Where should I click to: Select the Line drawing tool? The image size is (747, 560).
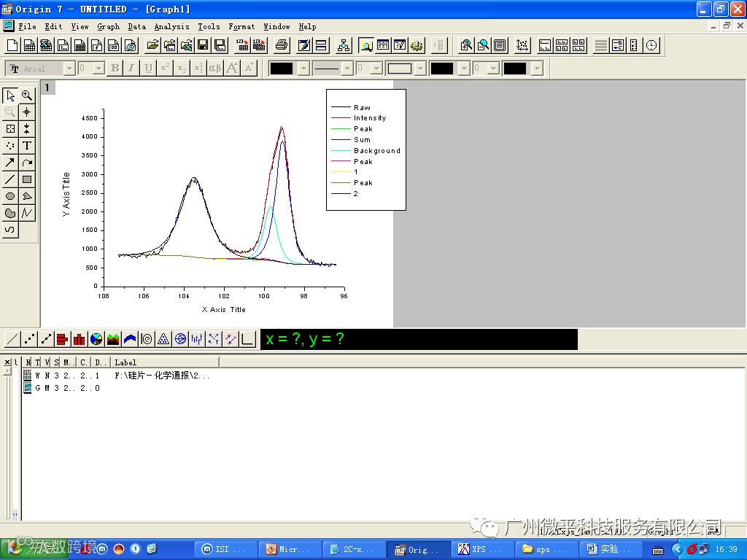pos(10,179)
